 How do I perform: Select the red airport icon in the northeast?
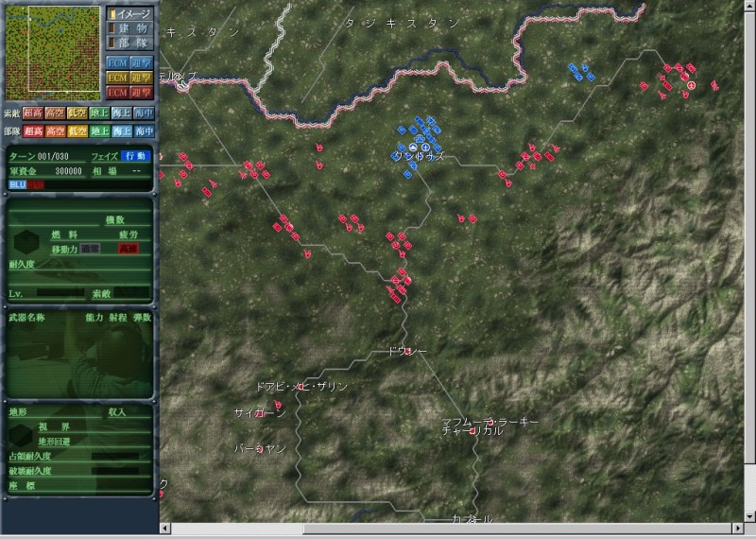click(x=693, y=85)
